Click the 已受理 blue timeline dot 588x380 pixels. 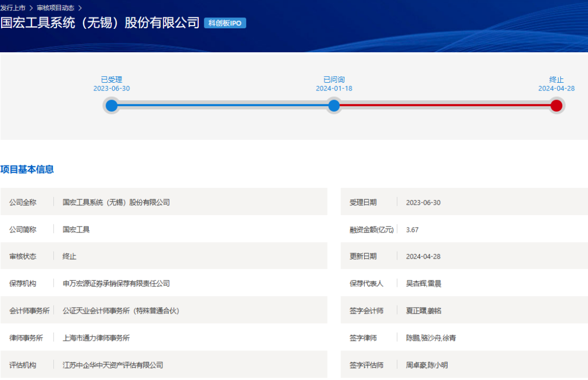click(112, 106)
